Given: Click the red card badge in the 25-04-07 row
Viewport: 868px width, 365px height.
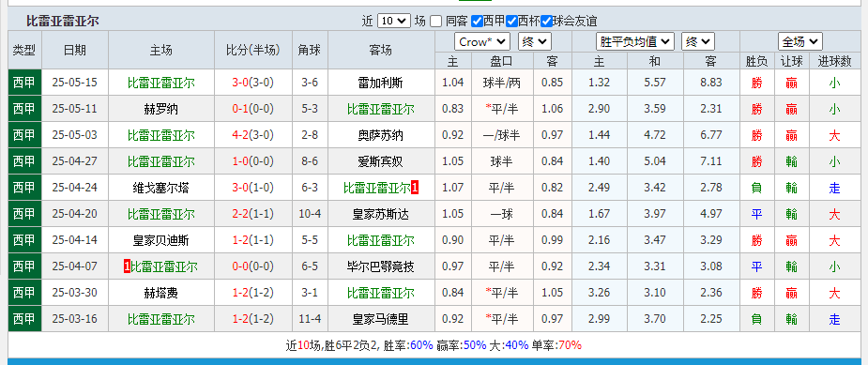Looking at the screenshot, I should click(x=128, y=267).
